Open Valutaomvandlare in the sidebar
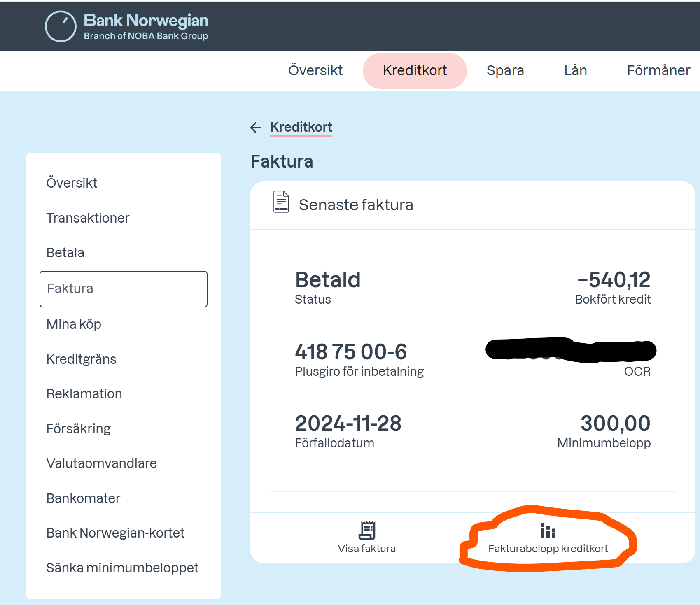 click(101, 463)
